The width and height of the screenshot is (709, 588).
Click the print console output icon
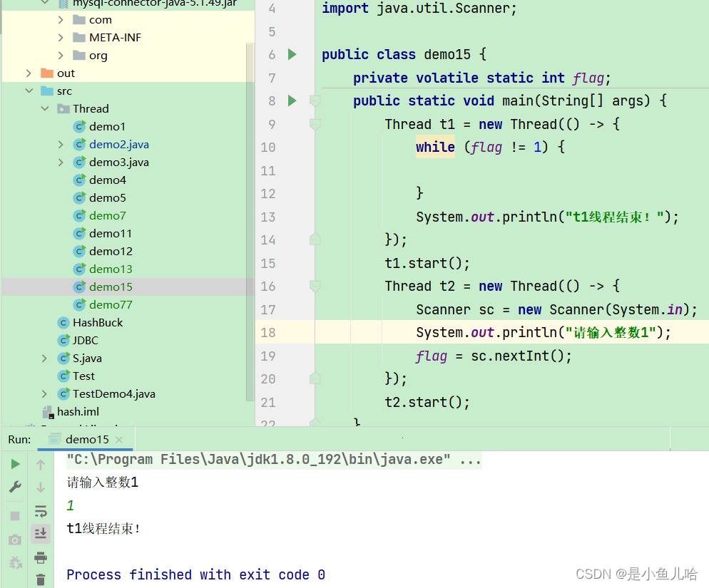[41, 557]
